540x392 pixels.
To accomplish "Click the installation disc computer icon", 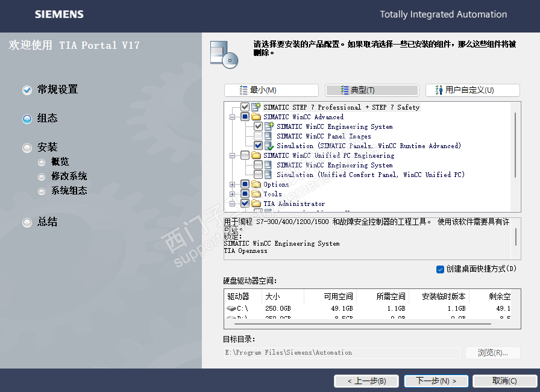I will pos(224,55).
